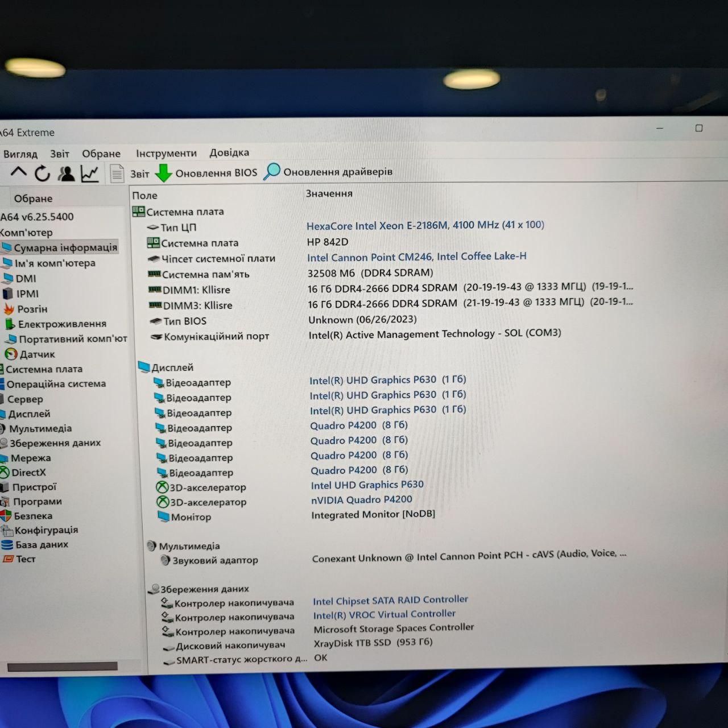
Task: Maximize the AIDA64 Extreme window
Action: click(x=699, y=128)
